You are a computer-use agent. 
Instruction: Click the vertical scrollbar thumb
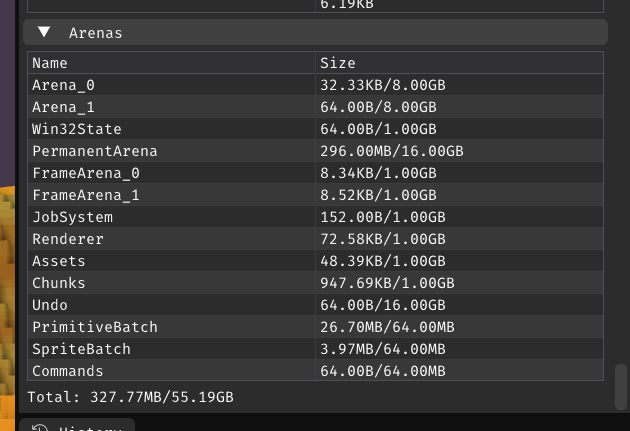tap(621, 387)
